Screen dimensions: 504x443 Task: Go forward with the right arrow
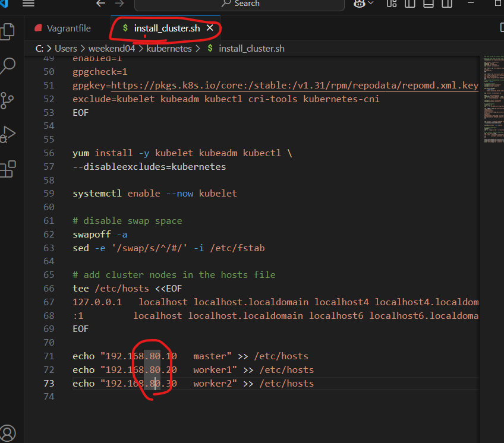point(119,4)
